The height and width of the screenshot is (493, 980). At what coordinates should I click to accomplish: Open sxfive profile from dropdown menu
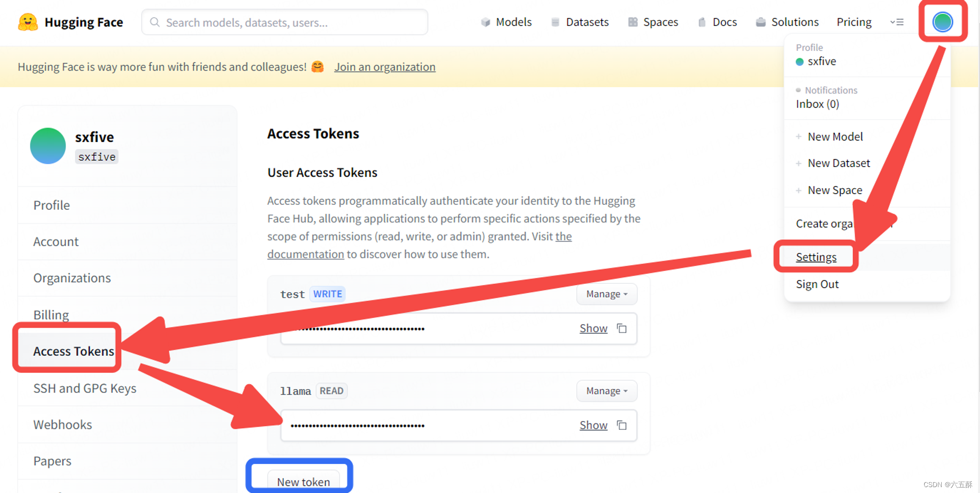click(x=822, y=61)
